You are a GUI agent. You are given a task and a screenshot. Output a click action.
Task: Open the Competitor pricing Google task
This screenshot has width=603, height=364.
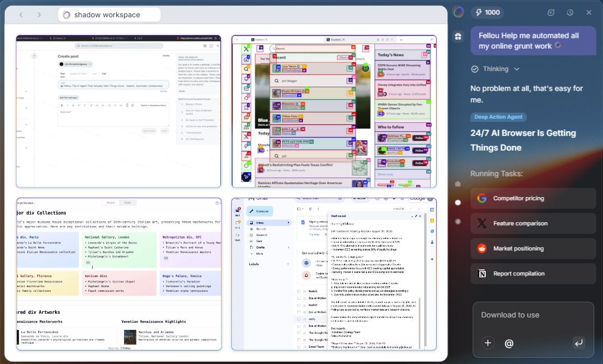[x=533, y=198]
